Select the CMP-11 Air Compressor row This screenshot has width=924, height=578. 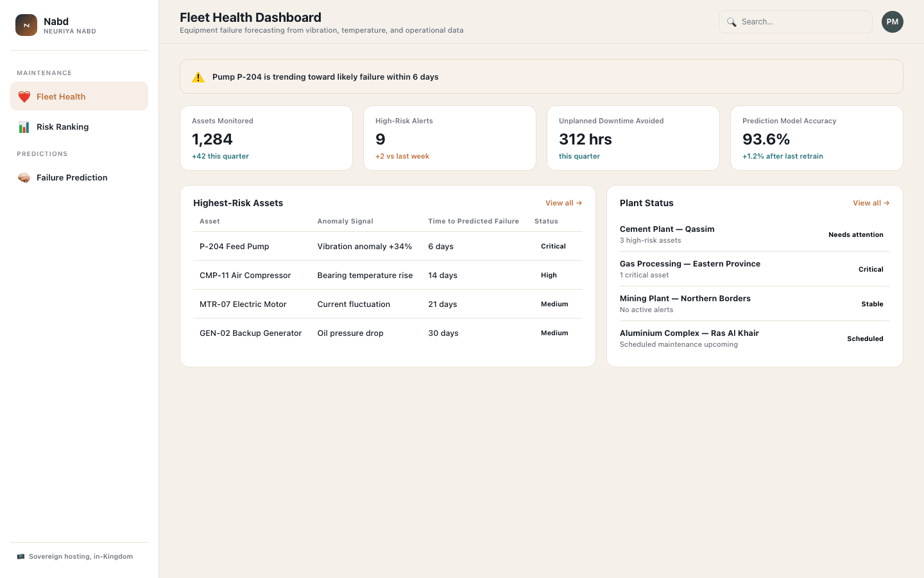point(388,275)
